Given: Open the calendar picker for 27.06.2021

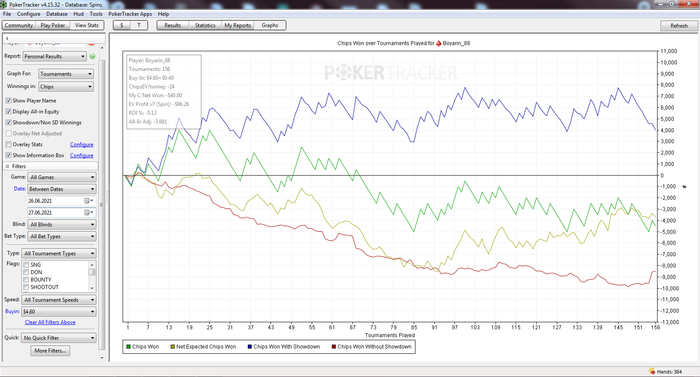Looking at the screenshot, I should tap(88, 213).
